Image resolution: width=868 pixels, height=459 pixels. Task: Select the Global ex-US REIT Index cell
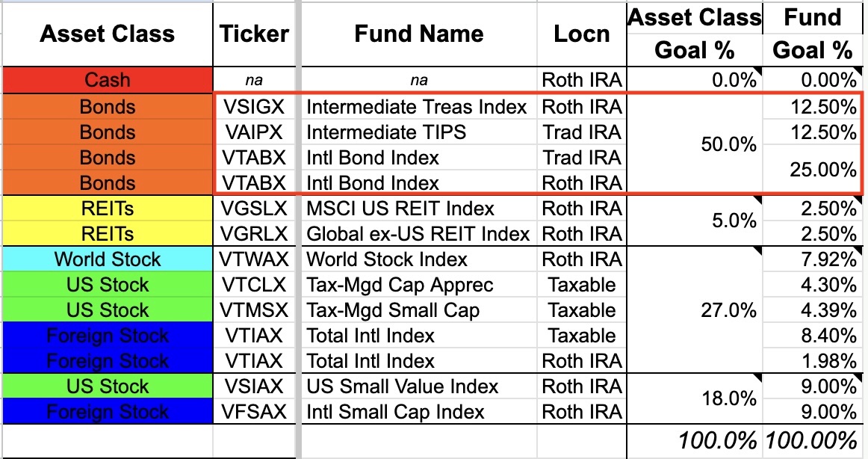[x=419, y=234]
